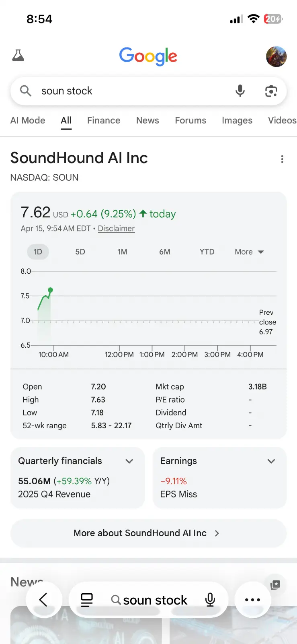Expand the Earnings card
Screen dimensions: 297x644
271,461
